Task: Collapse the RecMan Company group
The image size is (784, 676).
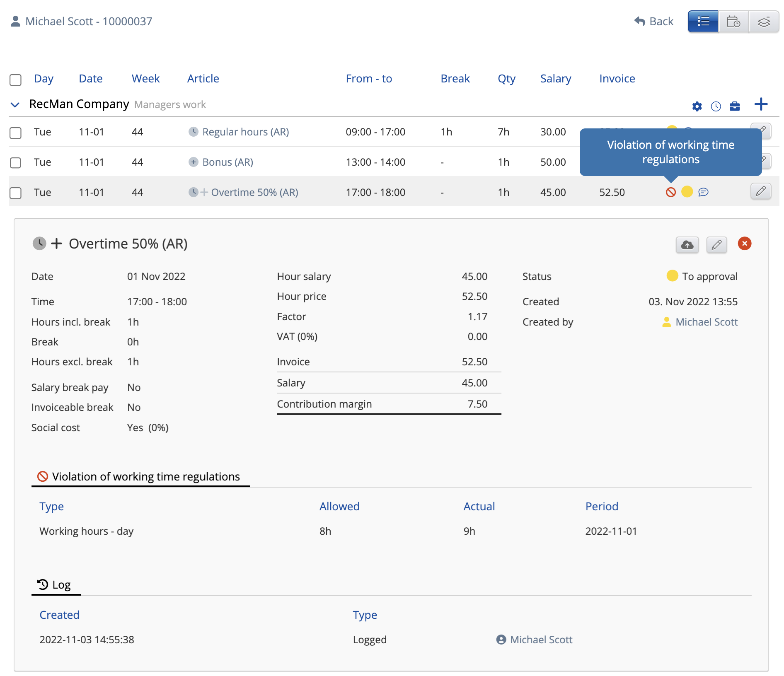Action: pyautogui.click(x=15, y=105)
